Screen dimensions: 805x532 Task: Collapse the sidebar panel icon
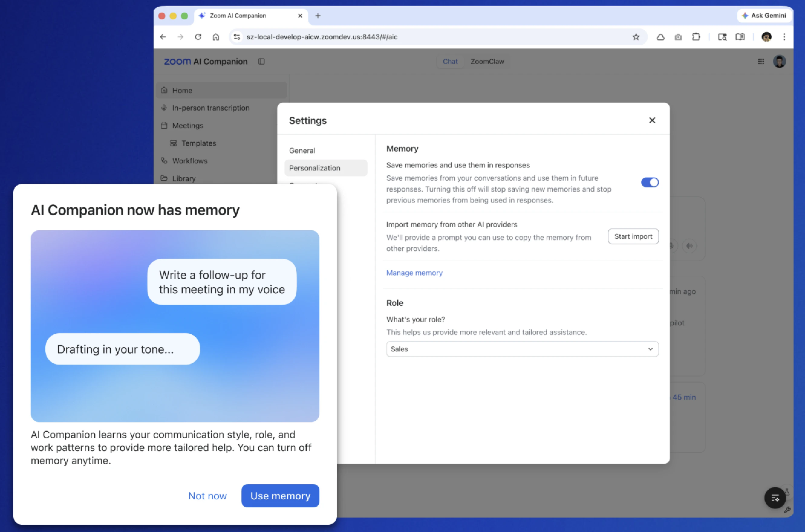coord(261,61)
